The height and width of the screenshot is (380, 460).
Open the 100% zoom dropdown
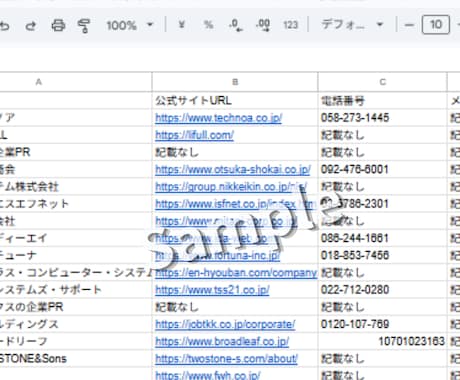pos(130,25)
